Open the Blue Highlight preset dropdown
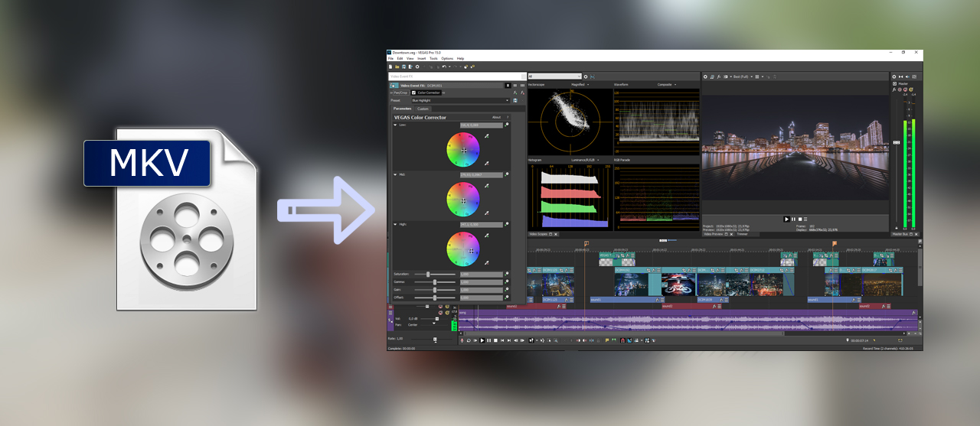This screenshot has width=980, height=426. [x=460, y=100]
